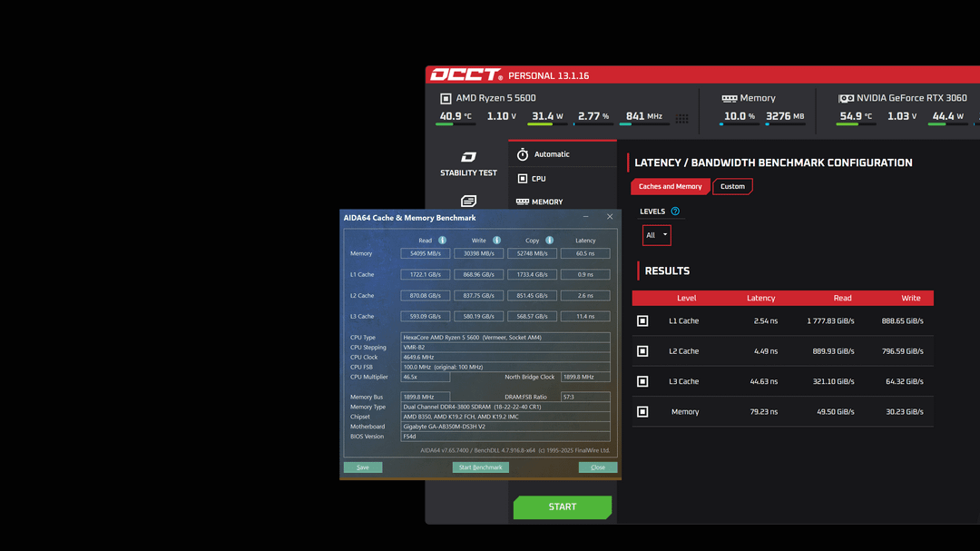This screenshot has height=551, width=980.
Task: Click the Write info icon in AIDA64
Action: [x=496, y=241]
